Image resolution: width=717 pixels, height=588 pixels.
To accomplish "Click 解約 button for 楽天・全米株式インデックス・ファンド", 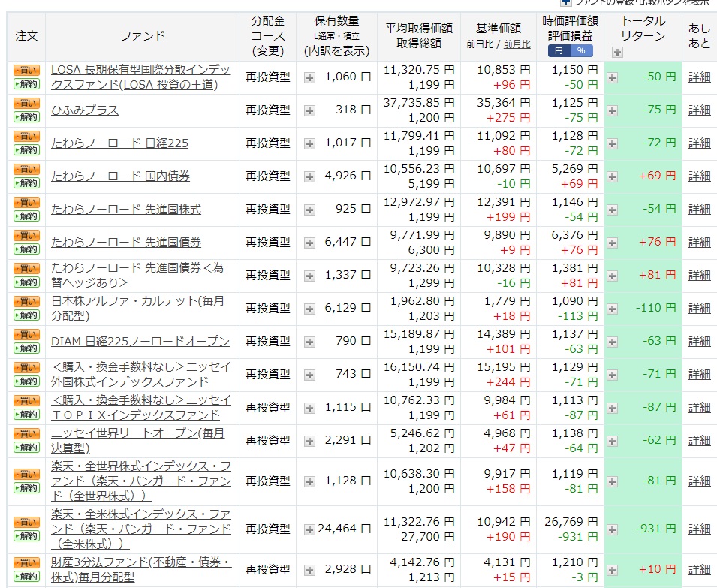I will [26, 536].
